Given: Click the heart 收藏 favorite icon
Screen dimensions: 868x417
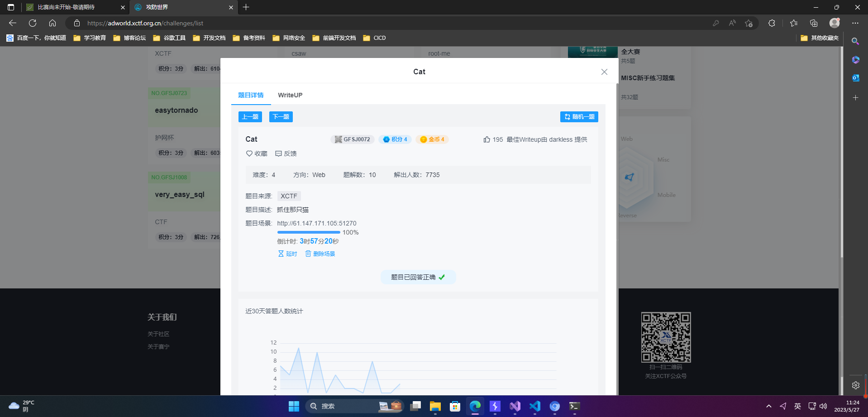Looking at the screenshot, I should [249, 153].
